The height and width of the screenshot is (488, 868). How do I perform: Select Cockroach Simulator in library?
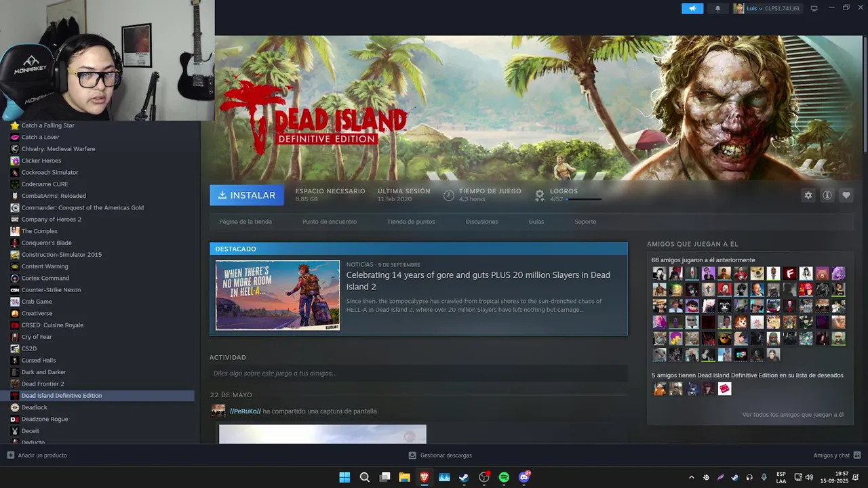[x=50, y=172]
